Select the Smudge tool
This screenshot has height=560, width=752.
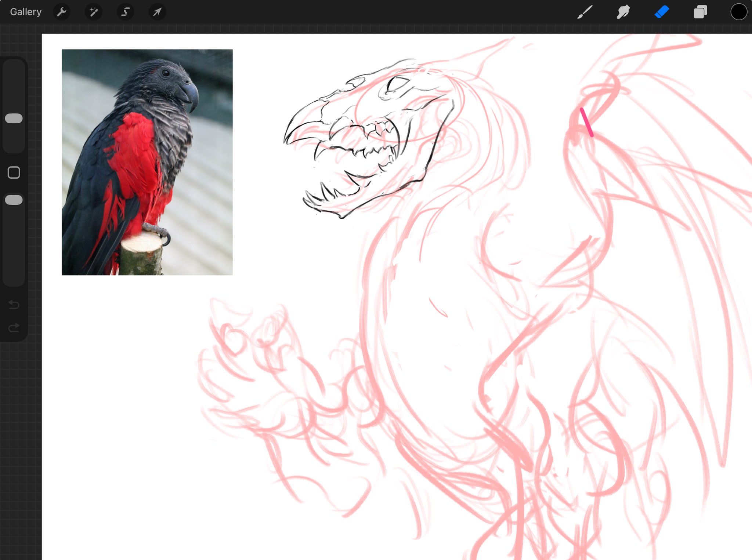click(623, 12)
